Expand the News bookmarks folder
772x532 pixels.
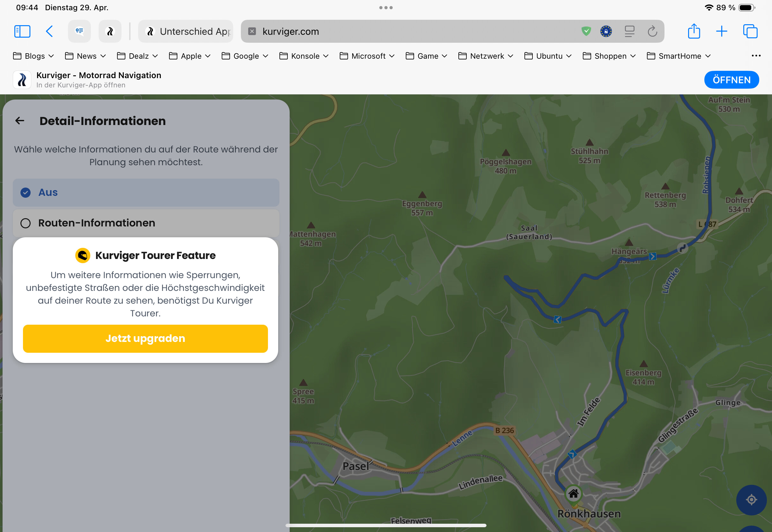pyautogui.click(x=85, y=56)
